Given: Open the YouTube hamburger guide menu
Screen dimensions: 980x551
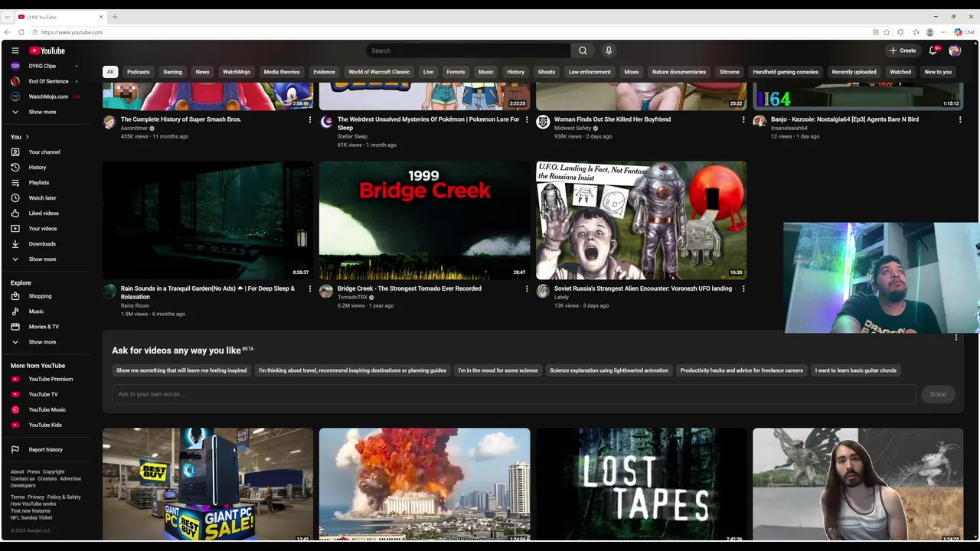Looking at the screenshot, I should [15, 51].
